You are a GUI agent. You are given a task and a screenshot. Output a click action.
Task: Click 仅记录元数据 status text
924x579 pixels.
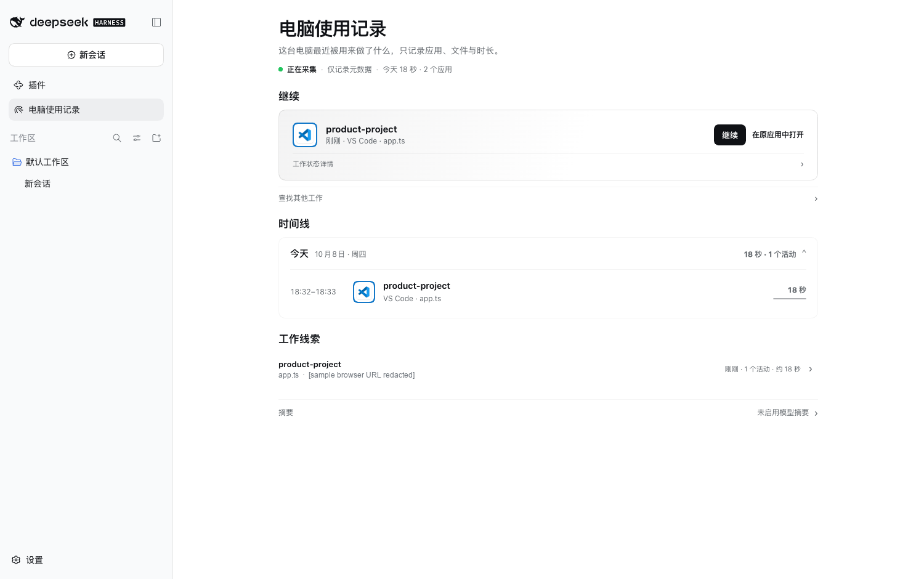[349, 70]
